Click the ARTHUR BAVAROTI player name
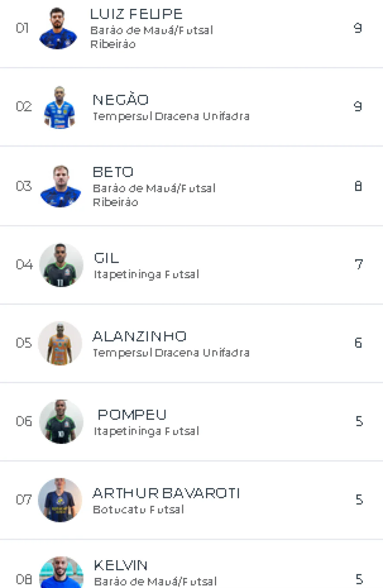This screenshot has height=588, width=383. click(166, 493)
